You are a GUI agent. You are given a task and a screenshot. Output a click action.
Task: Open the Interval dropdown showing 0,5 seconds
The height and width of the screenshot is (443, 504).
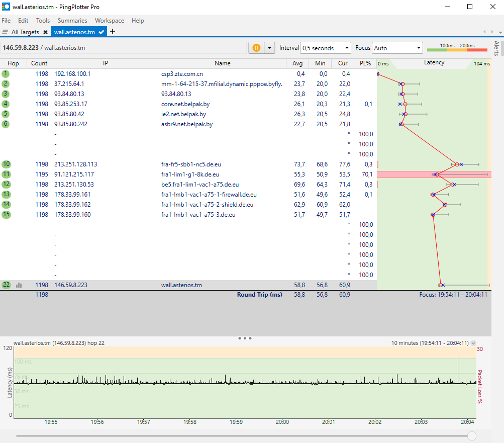click(x=325, y=48)
